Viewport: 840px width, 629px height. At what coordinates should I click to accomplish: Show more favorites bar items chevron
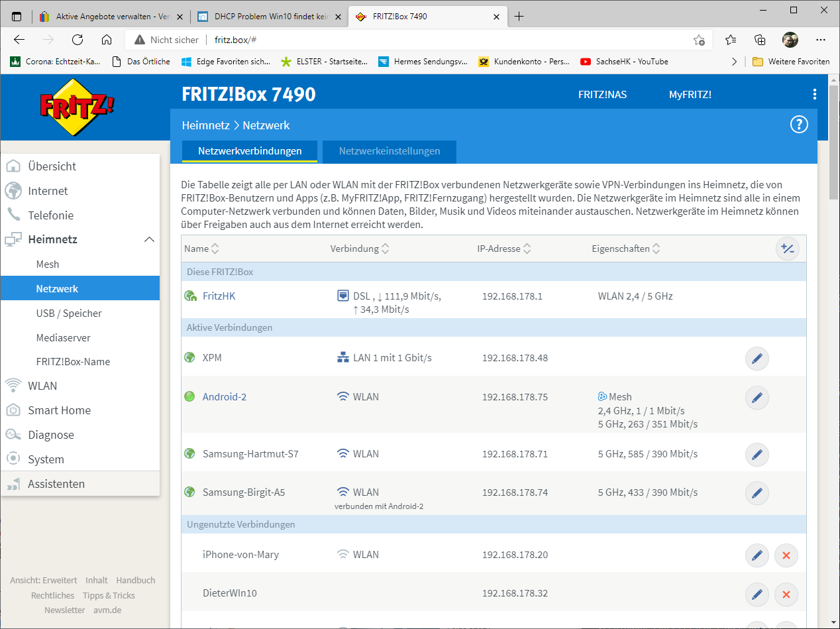tap(734, 62)
